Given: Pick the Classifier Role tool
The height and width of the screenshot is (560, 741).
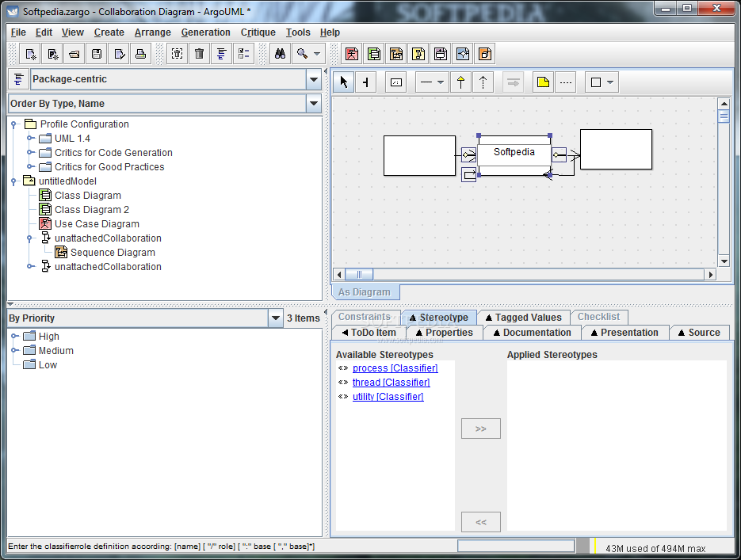Looking at the screenshot, I should point(396,82).
